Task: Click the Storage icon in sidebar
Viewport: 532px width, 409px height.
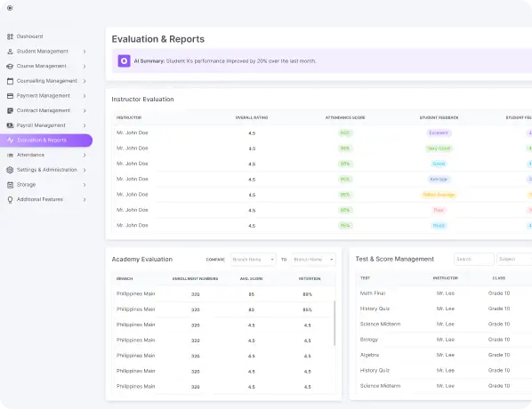Action: [x=10, y=185]
